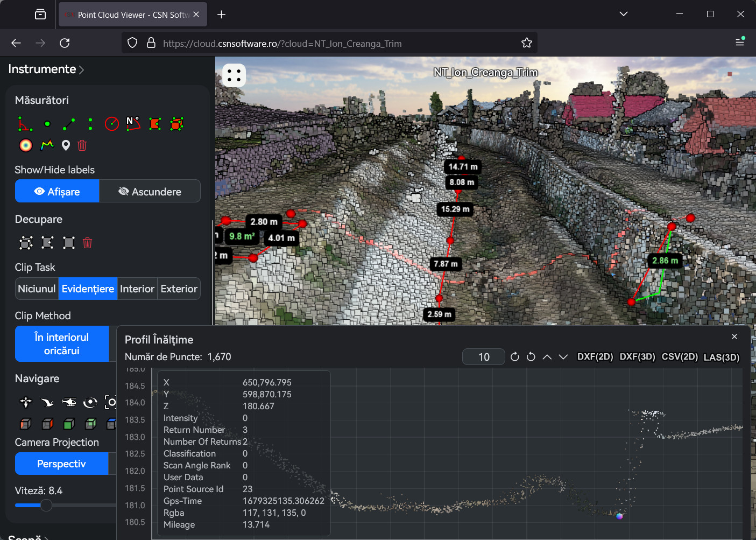Switch Clip Task to Interior
The image size is (756, 540).
pos(137,289)
